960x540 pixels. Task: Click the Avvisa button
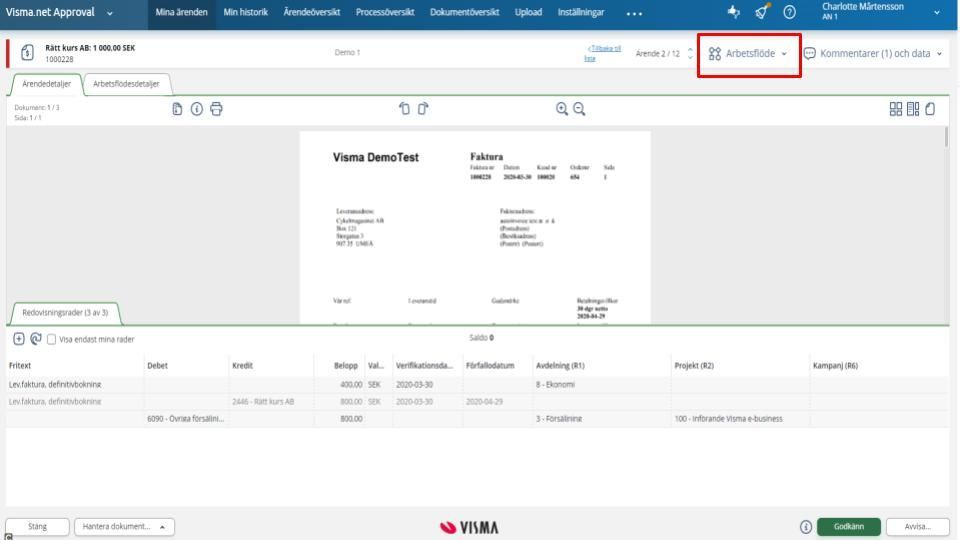click(918, 527)
